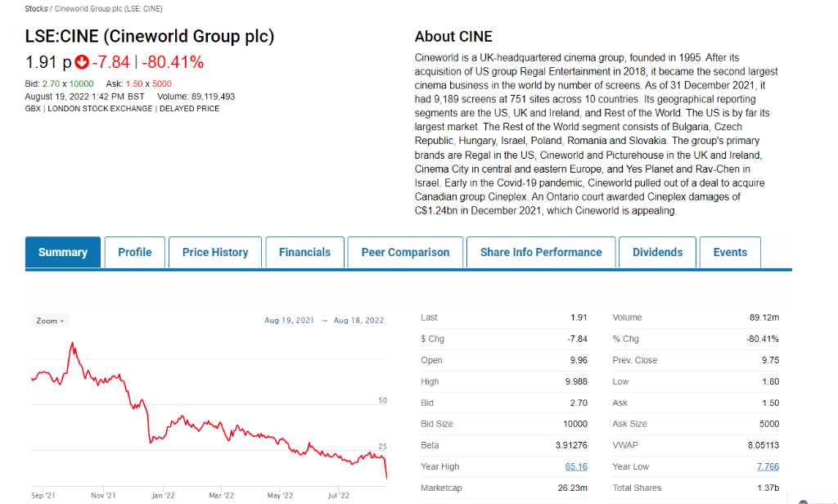Click the Aug 19, 2021 start date
This screenshot has height=504, width=838.
pos(289,320)
